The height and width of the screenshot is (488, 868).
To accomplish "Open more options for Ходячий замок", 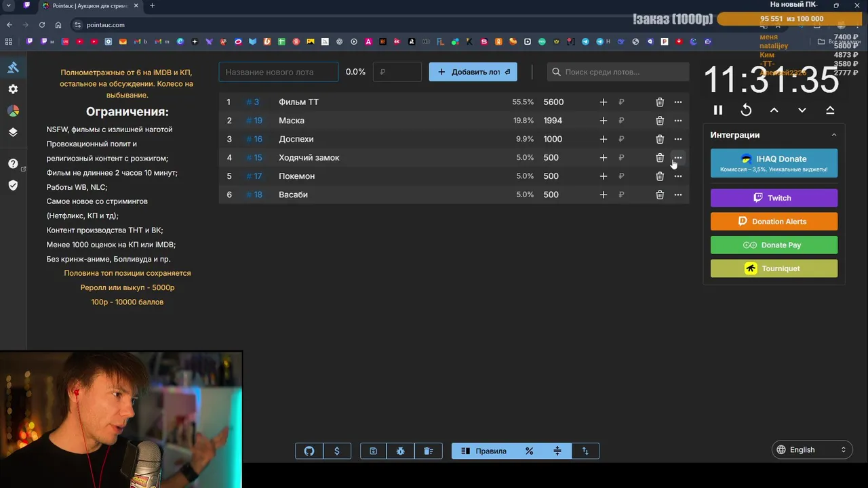I will point(678,157).
